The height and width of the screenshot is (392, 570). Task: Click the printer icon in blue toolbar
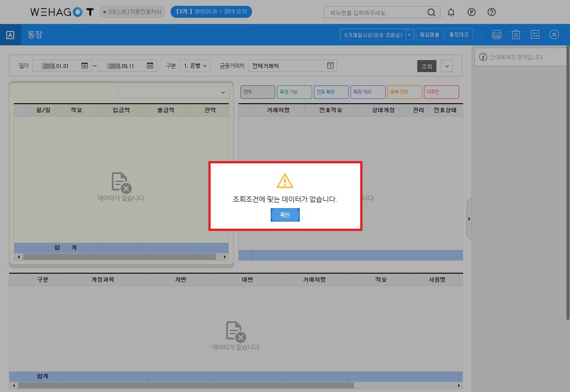click(x=497, y=35)
